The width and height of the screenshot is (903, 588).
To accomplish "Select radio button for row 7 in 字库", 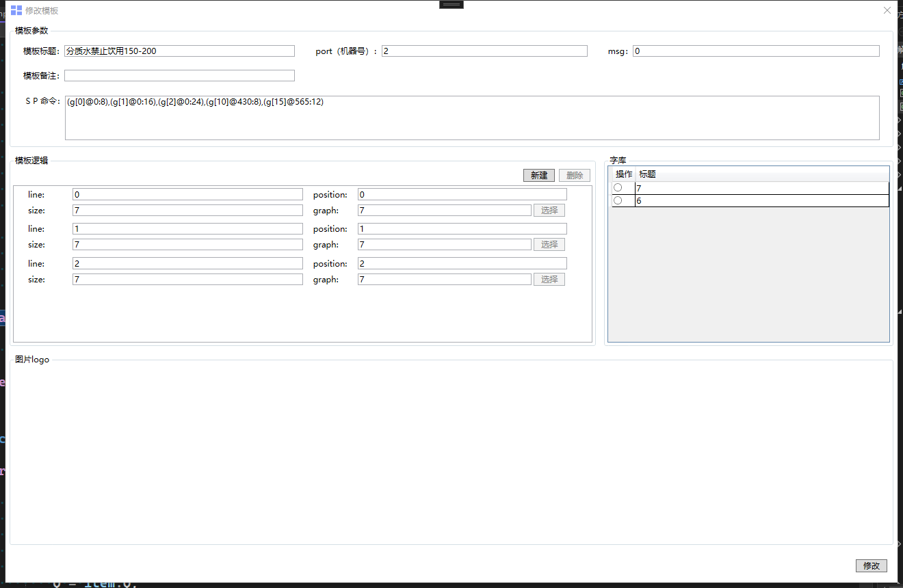I will coord(618,187).
